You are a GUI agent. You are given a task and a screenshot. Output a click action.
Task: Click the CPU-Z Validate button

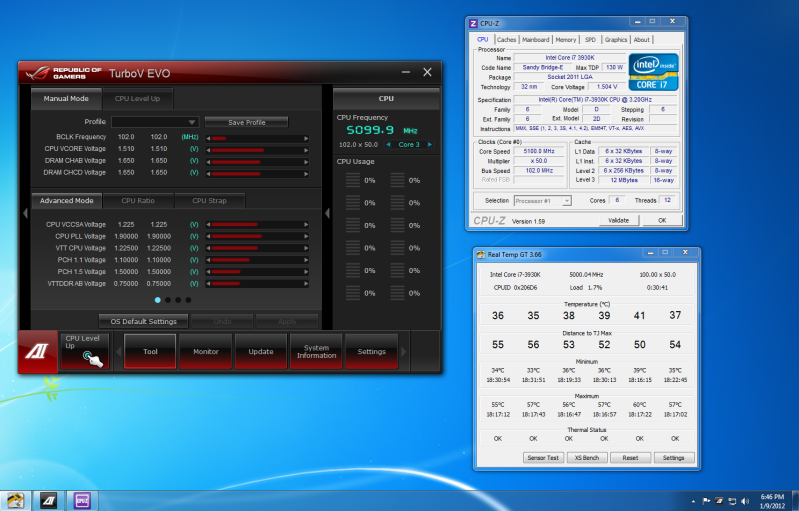(619, 221)
